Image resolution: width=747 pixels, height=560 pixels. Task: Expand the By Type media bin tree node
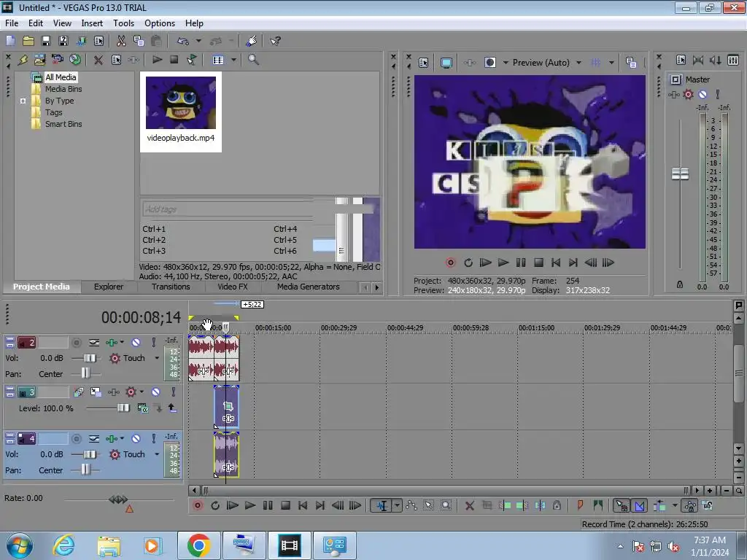click(x=23, y=101)
